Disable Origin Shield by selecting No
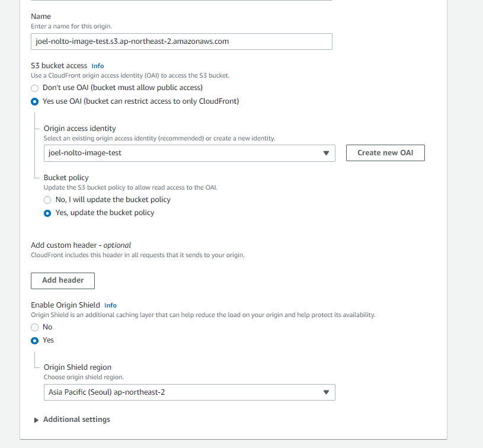The width and height of the screenshot is (483, 448). (x=35, y=327)
